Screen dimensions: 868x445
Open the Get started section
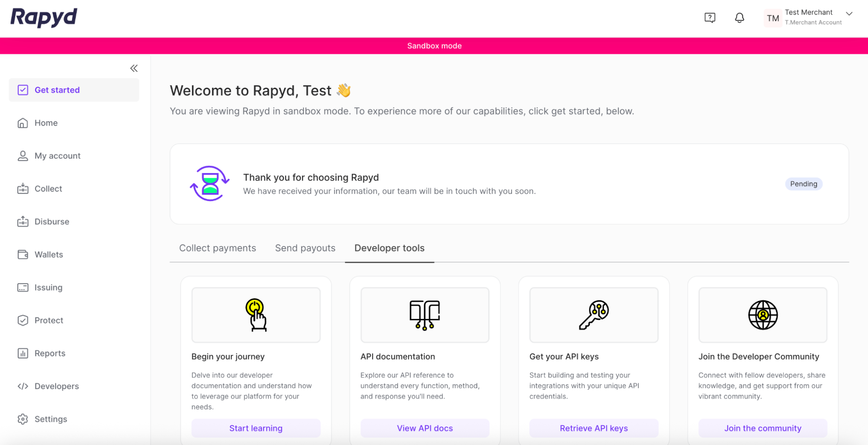[57, 90]
